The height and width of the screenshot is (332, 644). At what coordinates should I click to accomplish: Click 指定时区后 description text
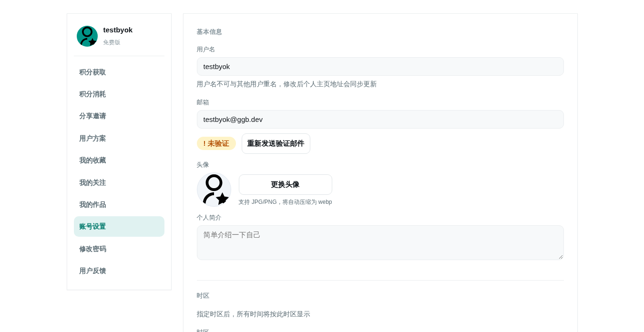click(254, 314)
